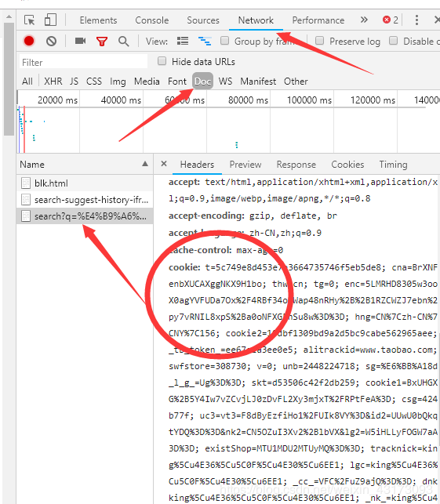This screenshot has height=504, width=440.
Task: Click the 20000 ms timeline marker
Action: (57, 100)
